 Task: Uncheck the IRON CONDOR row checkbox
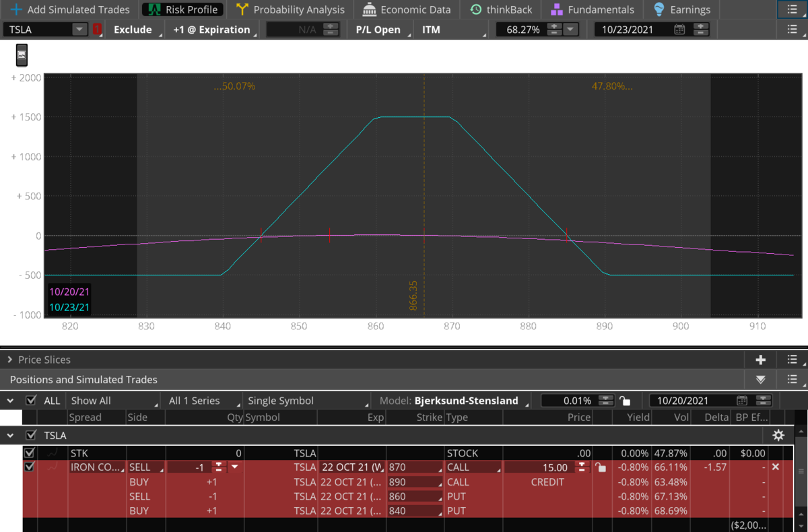click(29, 467)
